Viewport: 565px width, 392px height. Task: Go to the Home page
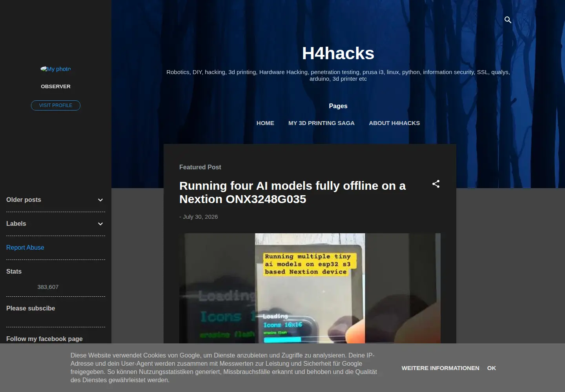pyautogui.click(x=265, y=123)
